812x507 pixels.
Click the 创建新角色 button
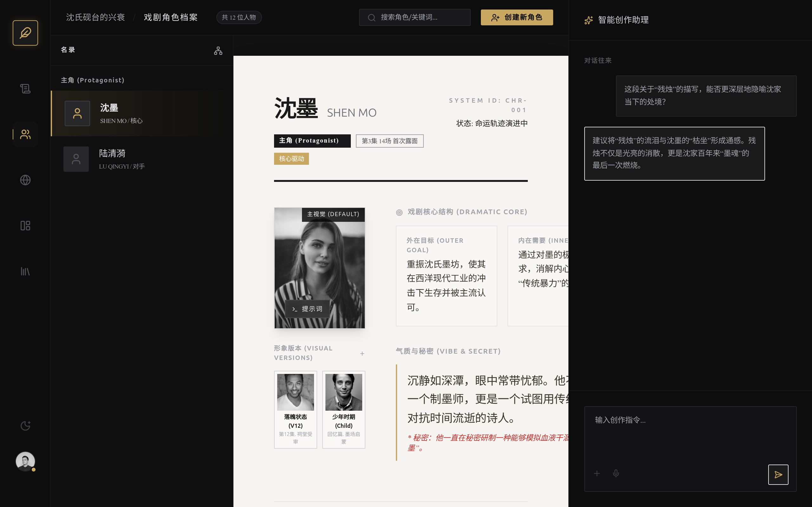point(516,17)
